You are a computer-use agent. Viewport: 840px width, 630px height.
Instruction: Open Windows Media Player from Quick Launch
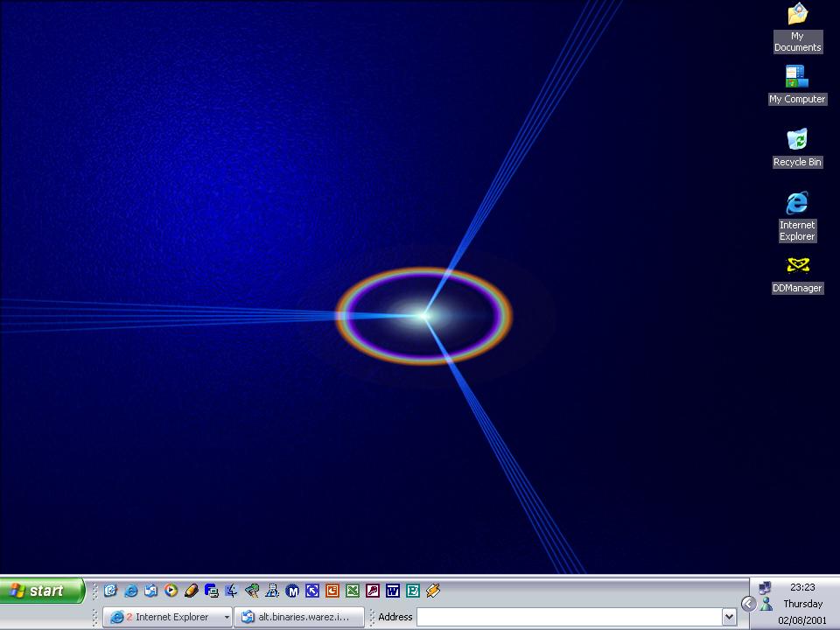[171, 591]
